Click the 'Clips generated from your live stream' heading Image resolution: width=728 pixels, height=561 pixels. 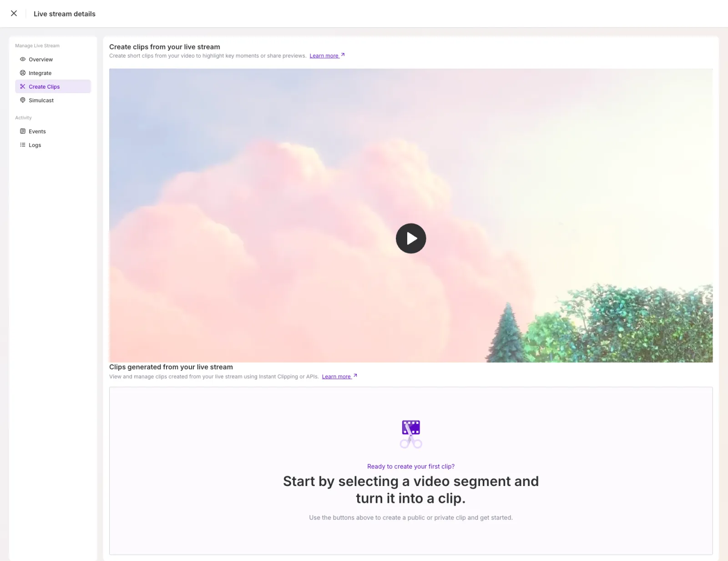pyautogui.click(x=171, y=367)
